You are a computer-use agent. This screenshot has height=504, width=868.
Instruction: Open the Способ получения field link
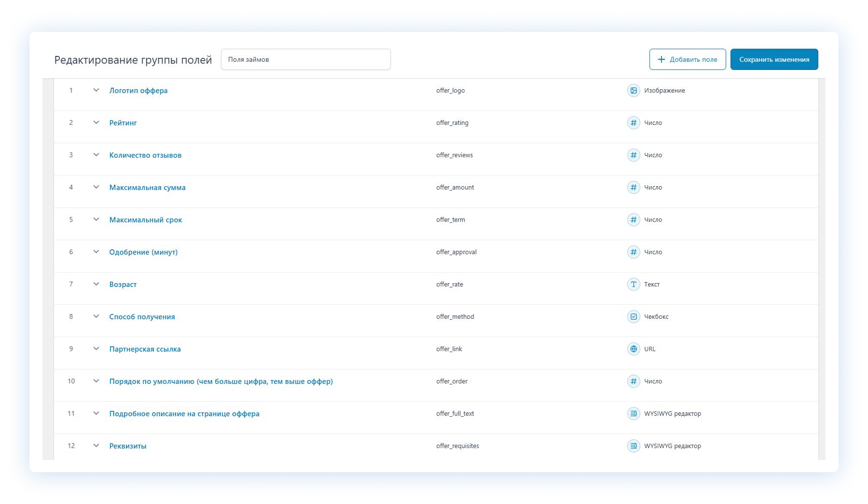click(142, 317)
